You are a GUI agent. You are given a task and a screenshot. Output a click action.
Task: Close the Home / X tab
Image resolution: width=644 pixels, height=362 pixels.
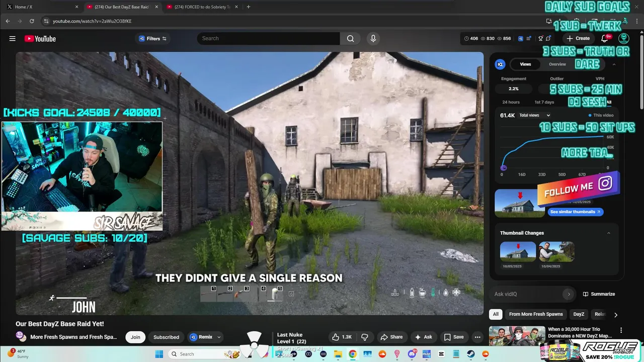tap(76, 7)
